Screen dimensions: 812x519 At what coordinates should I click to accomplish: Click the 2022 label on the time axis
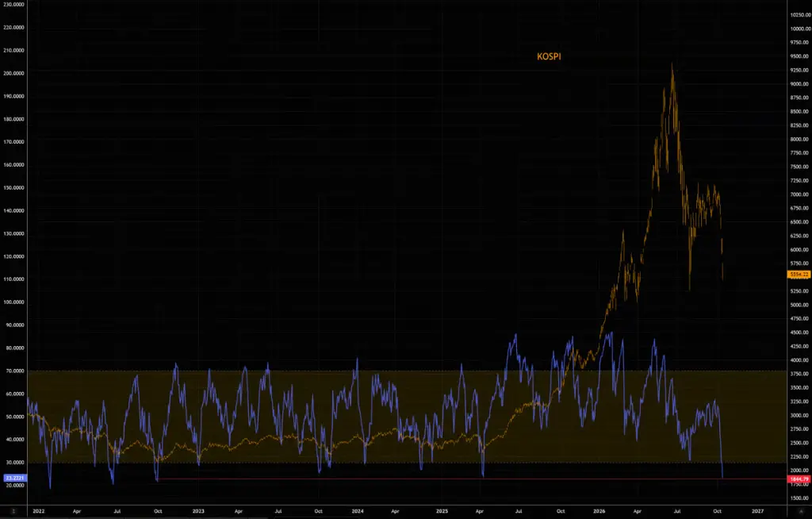[x=39, y=511]
